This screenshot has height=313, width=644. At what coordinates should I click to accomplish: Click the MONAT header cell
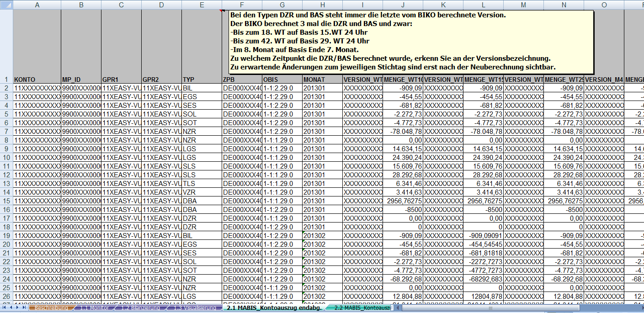(322, 79)
